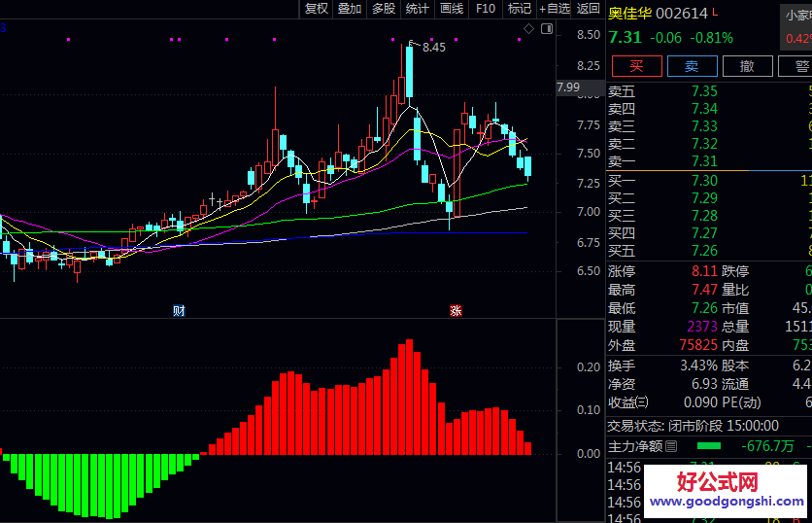Screen dimensions: 812x523
Task: Select 卖五 price 7.35
Action: [704, 91]
